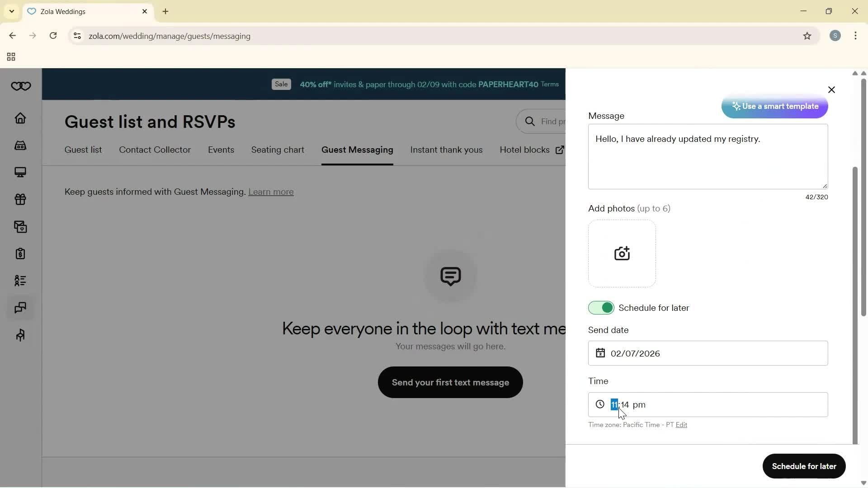The width and height of the screenshot is (868, 488).
Task: Click the Zola hearts logo
Action: (21, 86)
